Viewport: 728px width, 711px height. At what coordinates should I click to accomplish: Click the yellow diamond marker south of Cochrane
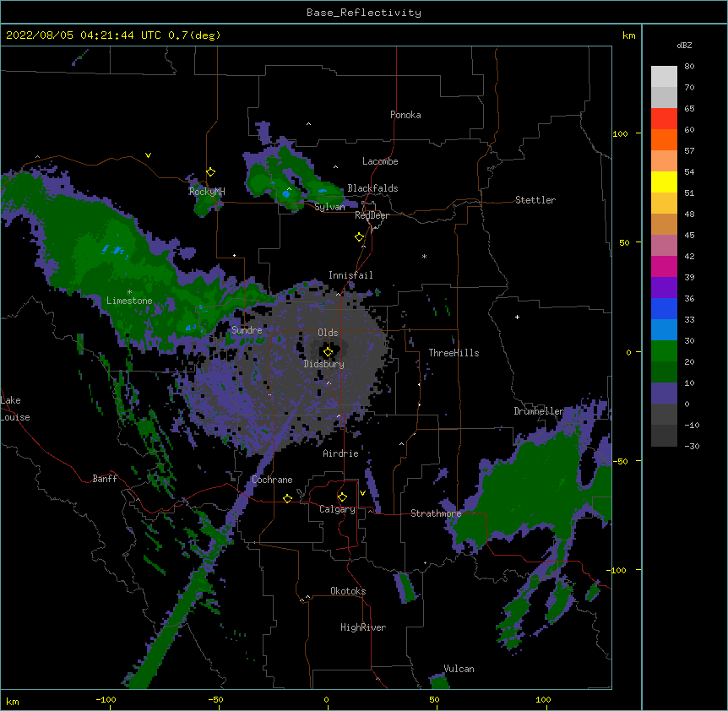point(287,498)
